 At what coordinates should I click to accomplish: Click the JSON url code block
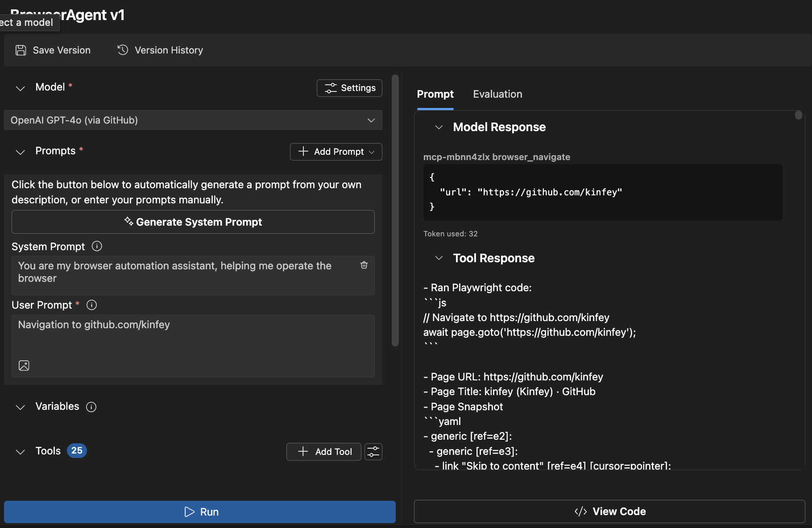point(603,192)
